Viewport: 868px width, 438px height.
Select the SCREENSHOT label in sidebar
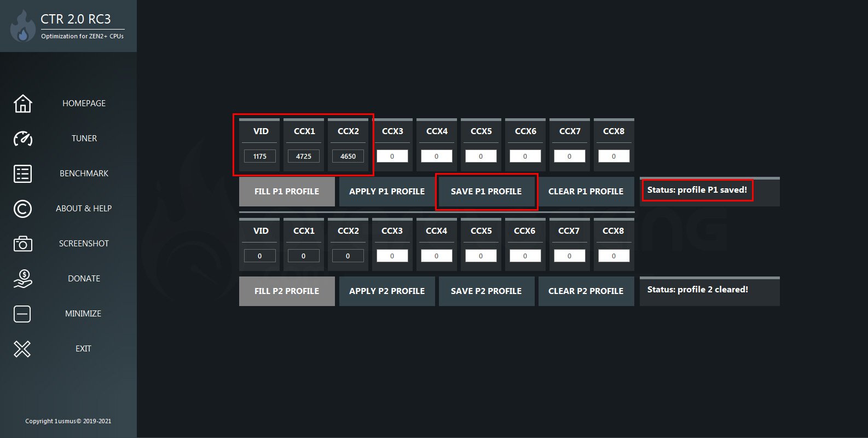84,244
